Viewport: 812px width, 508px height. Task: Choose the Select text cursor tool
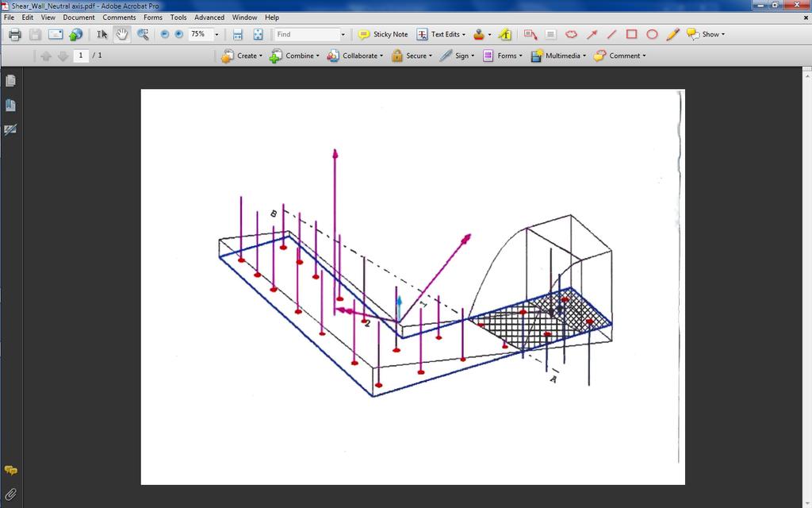click(x=102, y=35)
